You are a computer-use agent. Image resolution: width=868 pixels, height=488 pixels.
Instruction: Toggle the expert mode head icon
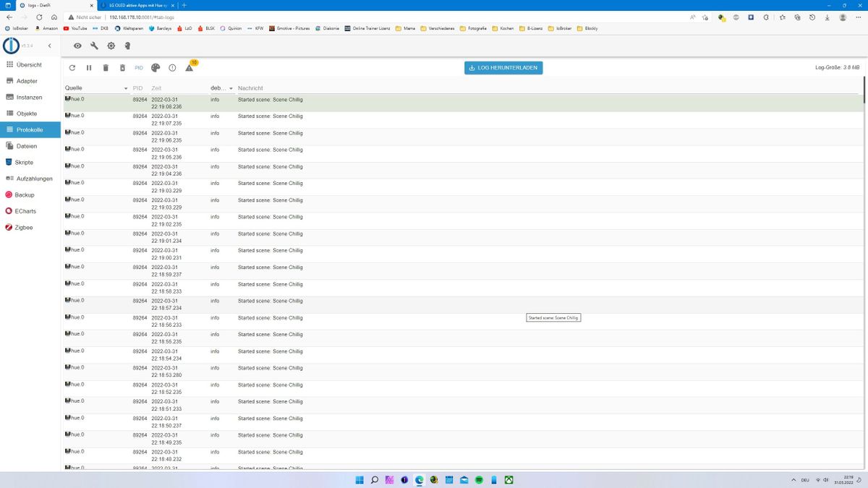(x=127, y=46)
